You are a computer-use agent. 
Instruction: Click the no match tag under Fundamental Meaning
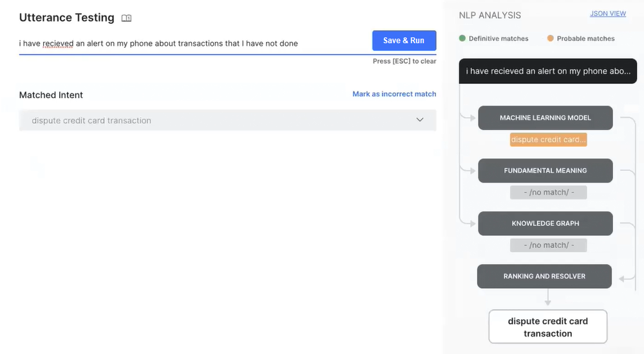pyautogui.click(x=549, y=193)
